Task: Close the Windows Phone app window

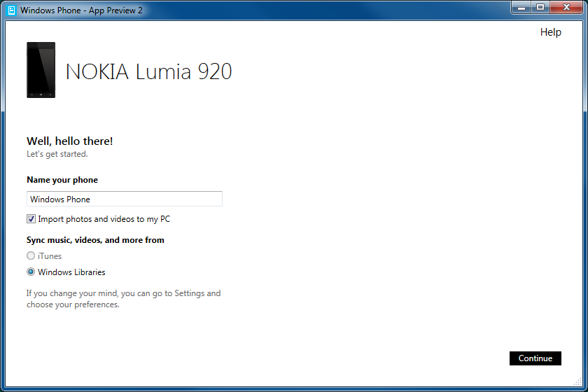Action: click(x=566, y=8)
